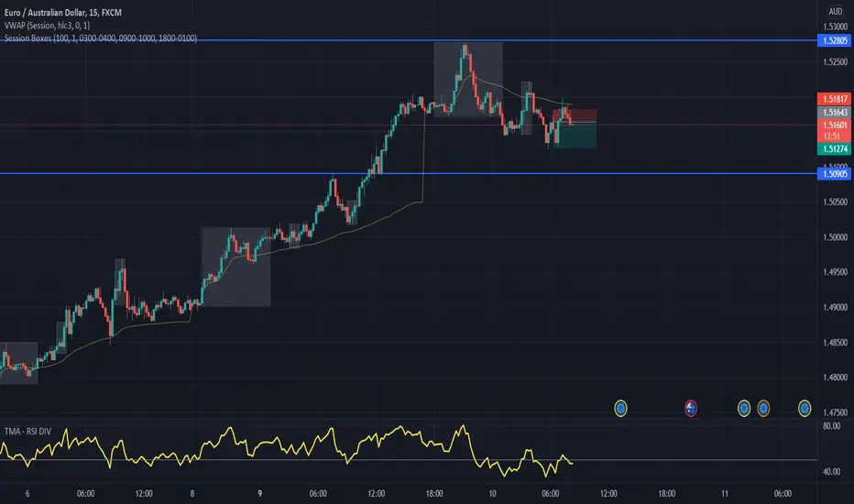Click the 1.53000 price scale label

tap(835, 27)
